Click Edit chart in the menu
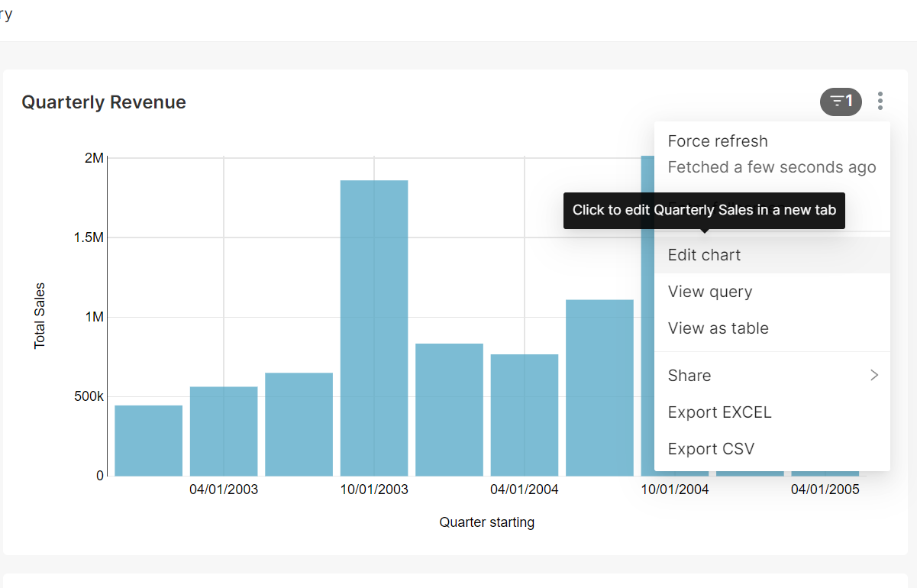 (704, 254)
